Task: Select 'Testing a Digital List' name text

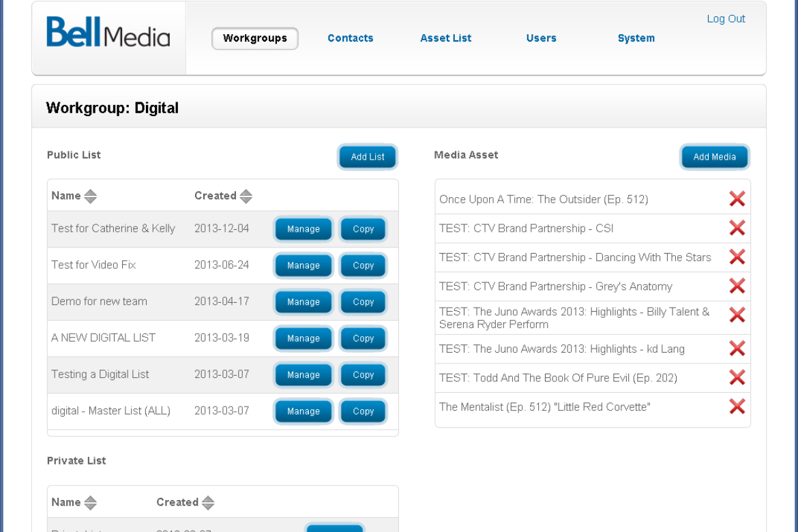Action: click(100, 374)
